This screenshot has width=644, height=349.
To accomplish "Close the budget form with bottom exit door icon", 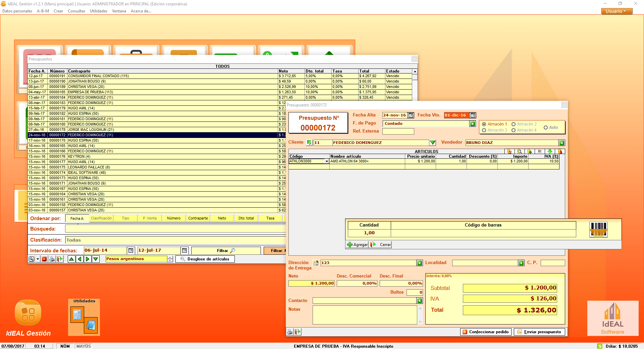I will [x=298, y=332].
